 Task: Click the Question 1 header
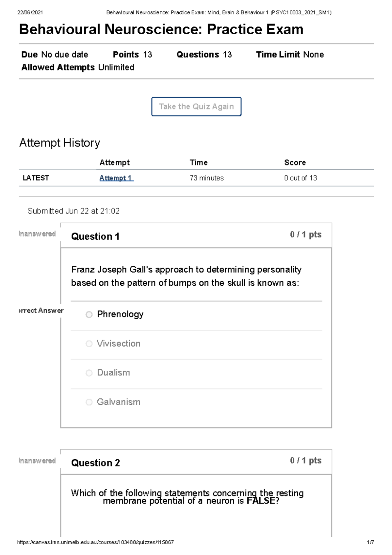click(95, 236)
